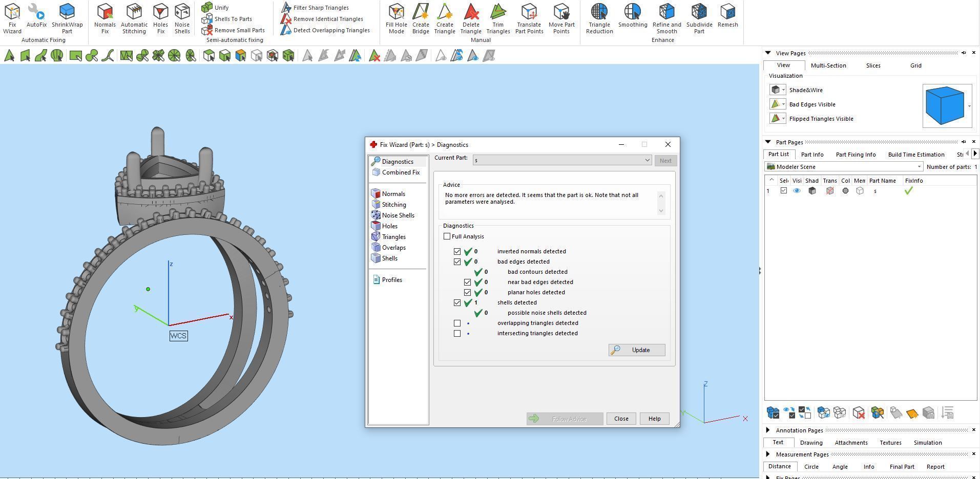Choose the Create Bridge tool
This screenshot has width=980, height=479.
[x=421, y=18]
